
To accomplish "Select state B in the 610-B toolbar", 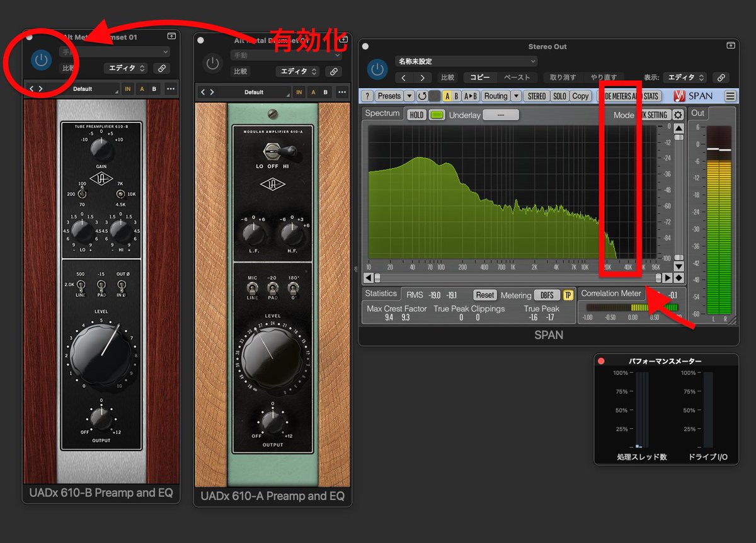I will pyautogui.click(x=154, y=89).
